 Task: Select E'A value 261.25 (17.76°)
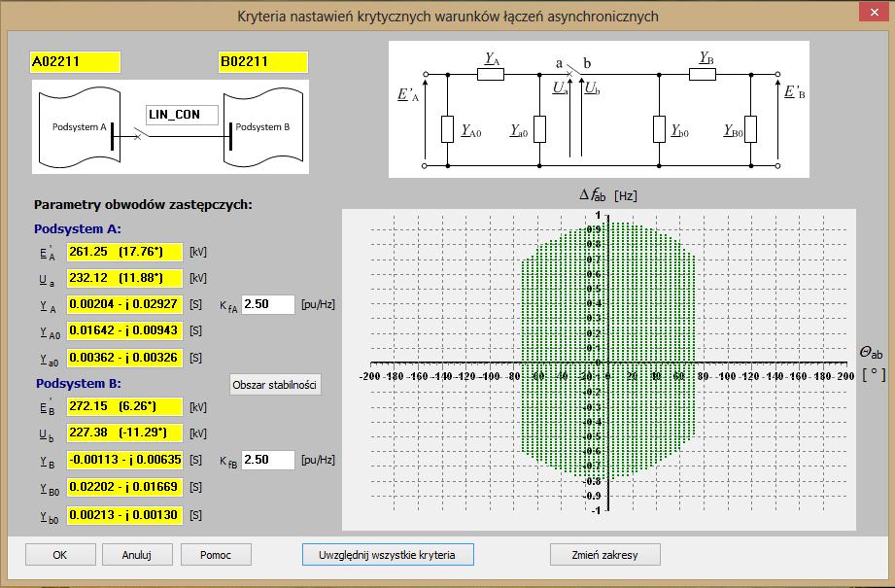click(x=124, y=252)
